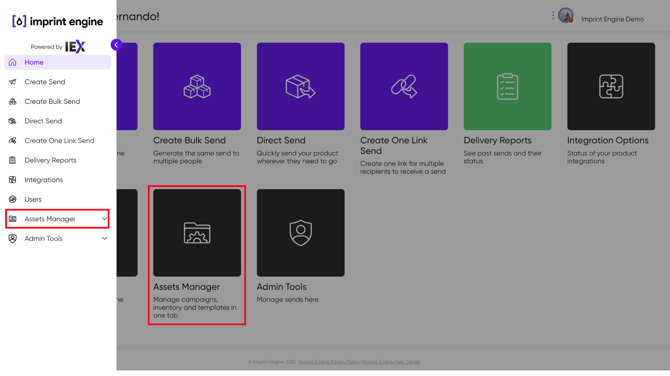
Task: Click 'Quickly send your product' description
Action: [297, 157]
